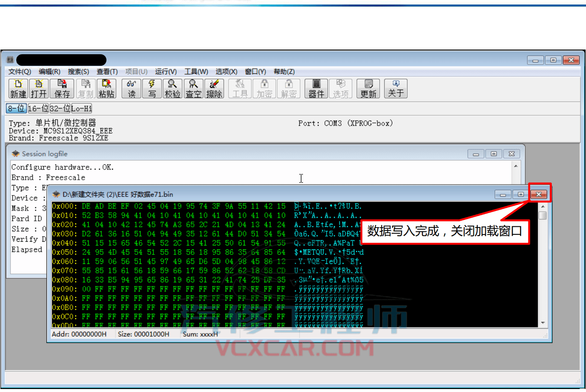Erase the chip with 擦除 icon

point(214,89)
